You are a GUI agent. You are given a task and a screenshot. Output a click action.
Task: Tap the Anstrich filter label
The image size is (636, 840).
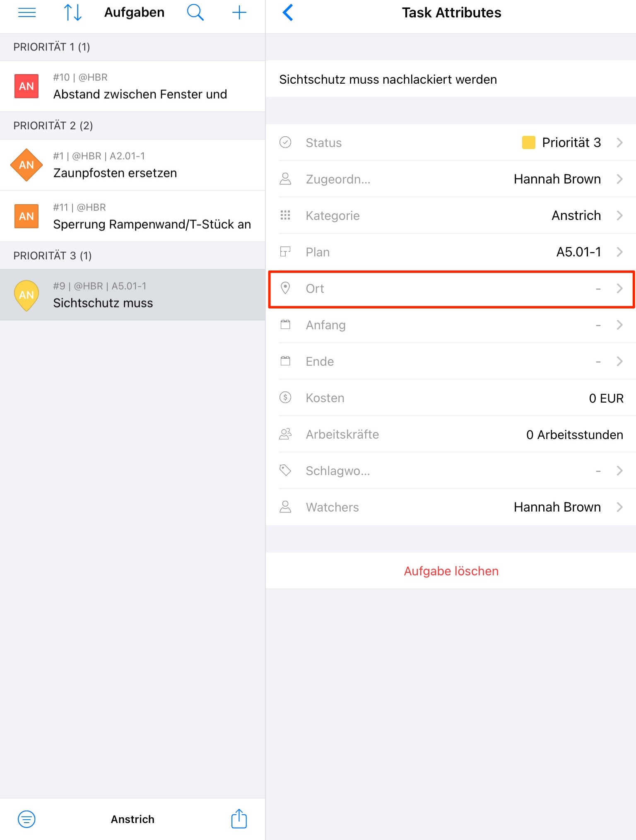pyautogui.click(x=132, y=819)
